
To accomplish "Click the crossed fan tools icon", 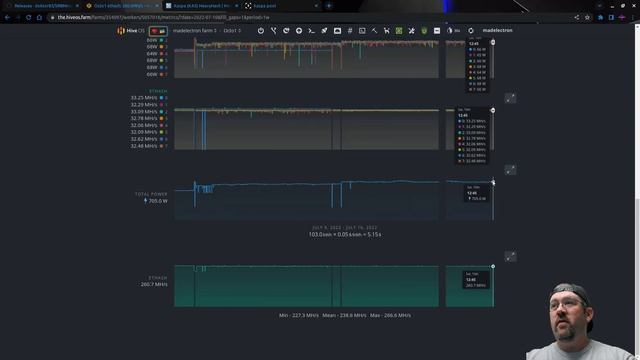I will click(x=411, y=31).
